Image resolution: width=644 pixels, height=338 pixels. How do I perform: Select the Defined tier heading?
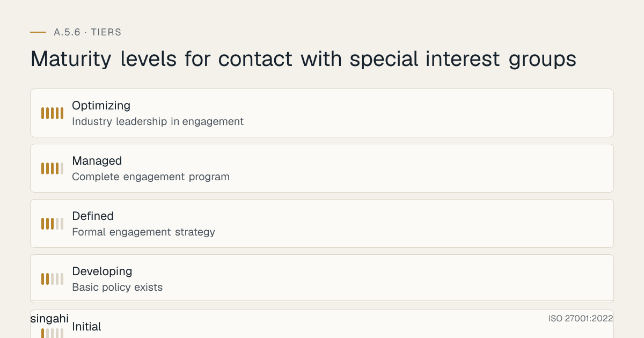(x=93, y=216)
